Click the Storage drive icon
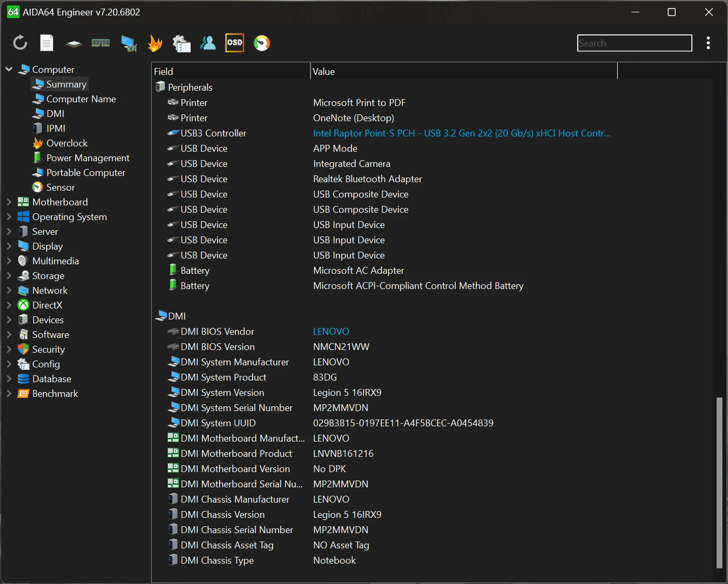 click(23, 276)
